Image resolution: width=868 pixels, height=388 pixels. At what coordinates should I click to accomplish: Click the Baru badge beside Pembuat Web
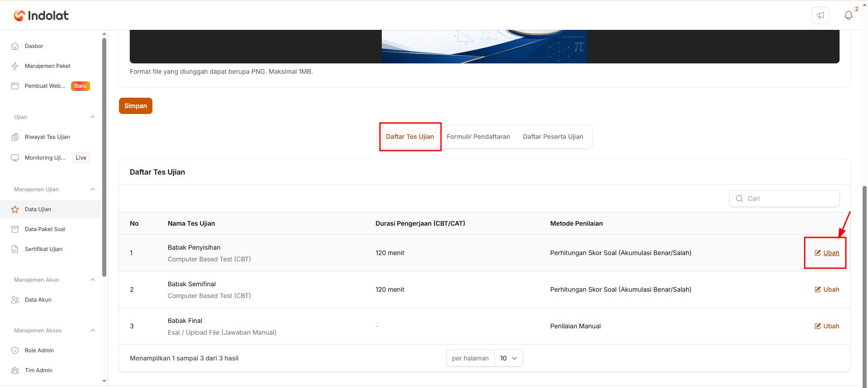(81, 86)
